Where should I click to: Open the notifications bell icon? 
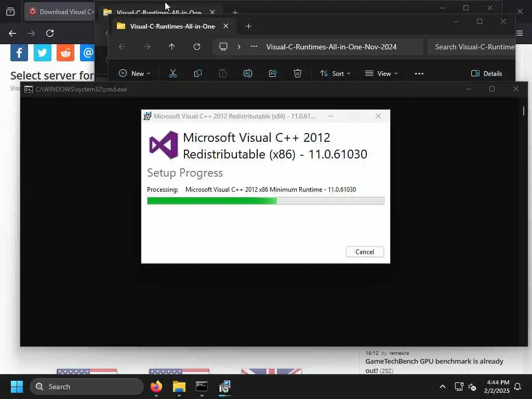[518, 387]
